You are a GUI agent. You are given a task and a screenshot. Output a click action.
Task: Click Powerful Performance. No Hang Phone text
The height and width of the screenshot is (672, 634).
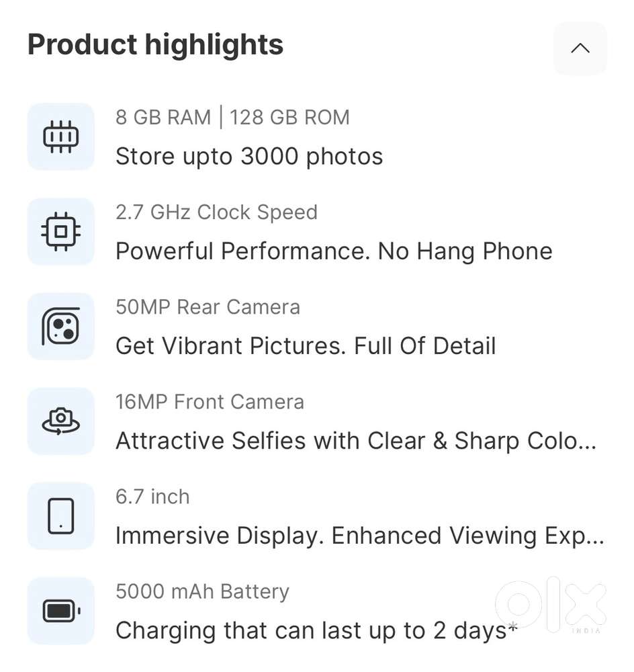pyautogui.click(x=334, y=251)
